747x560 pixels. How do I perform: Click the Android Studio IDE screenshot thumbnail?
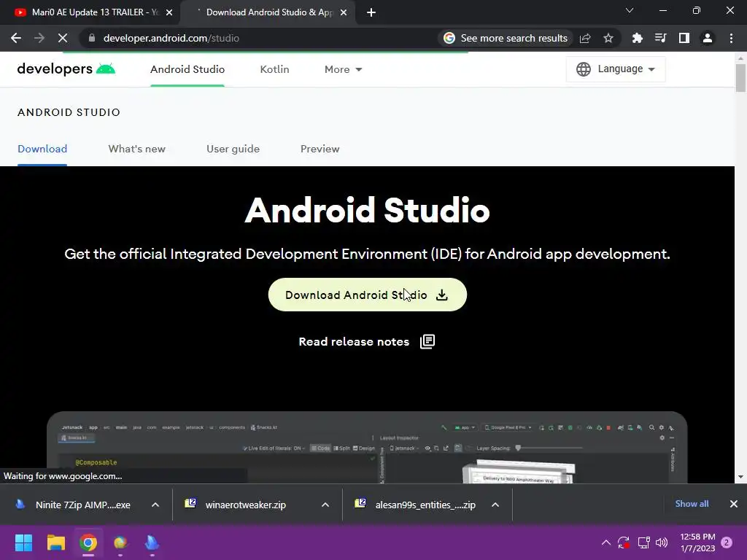(x=367, y=448)
